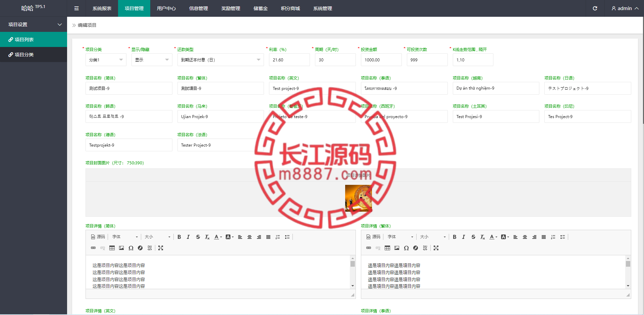
Task: Toggle bold in Traditional Chinese details editor
Action: click(x=454, y=237)
